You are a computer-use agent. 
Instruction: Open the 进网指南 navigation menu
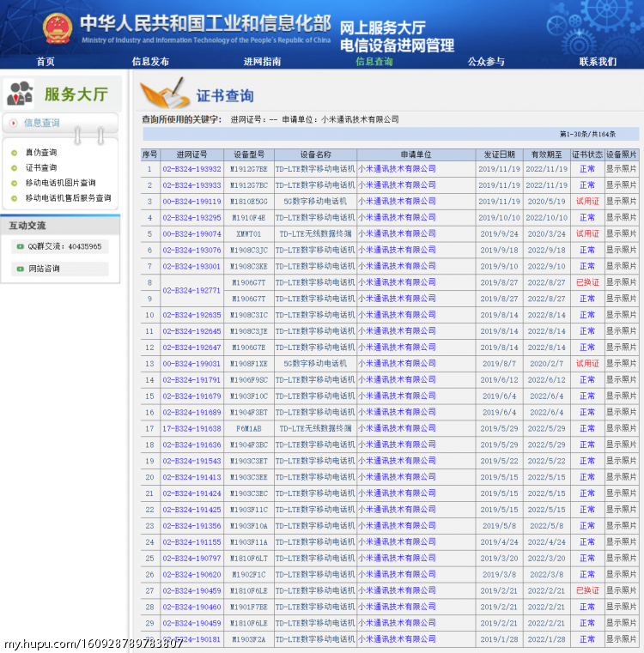(262, 62)
